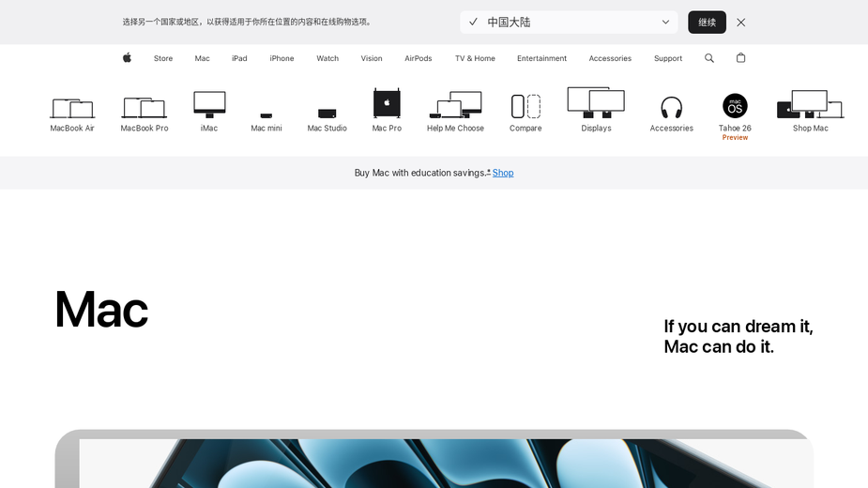868x488 pixels.
Task: Click the Mac Studio icon
Action: click(x=327, y=114)
